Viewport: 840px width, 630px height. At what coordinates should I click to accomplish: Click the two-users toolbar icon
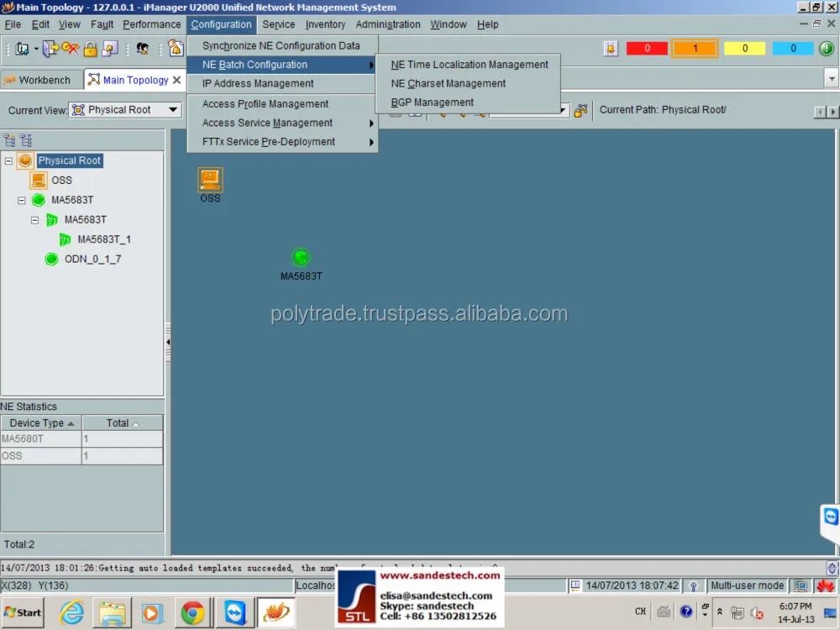143,49
